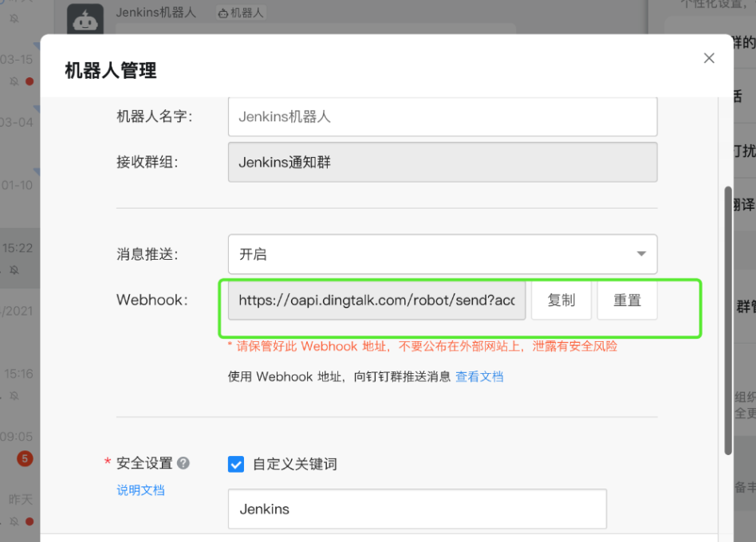Click the 机器人 tag next to the Jenkins机器人 title

click(x=241, y=13)
